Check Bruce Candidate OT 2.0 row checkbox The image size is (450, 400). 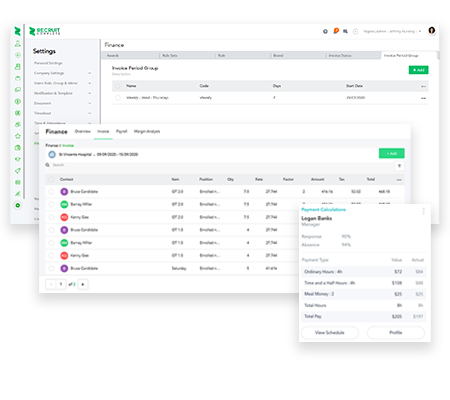[51, 192]
